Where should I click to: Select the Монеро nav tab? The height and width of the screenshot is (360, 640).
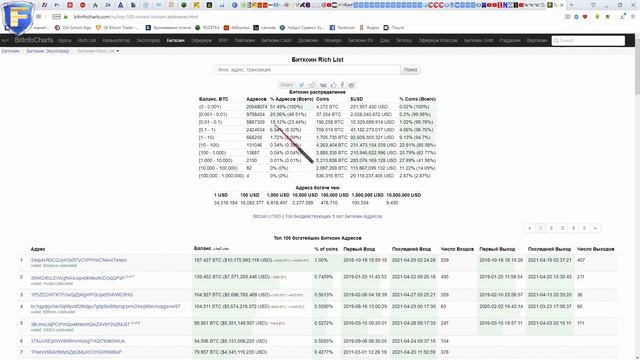pos(333,40)
